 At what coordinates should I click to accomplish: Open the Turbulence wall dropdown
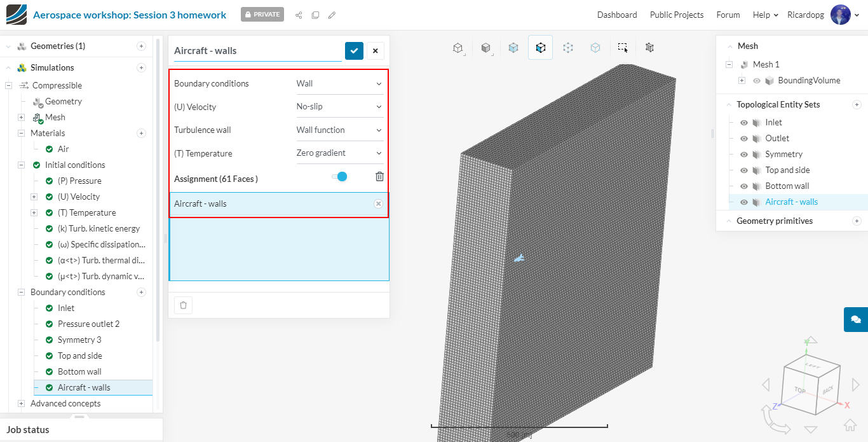point(339,130)
